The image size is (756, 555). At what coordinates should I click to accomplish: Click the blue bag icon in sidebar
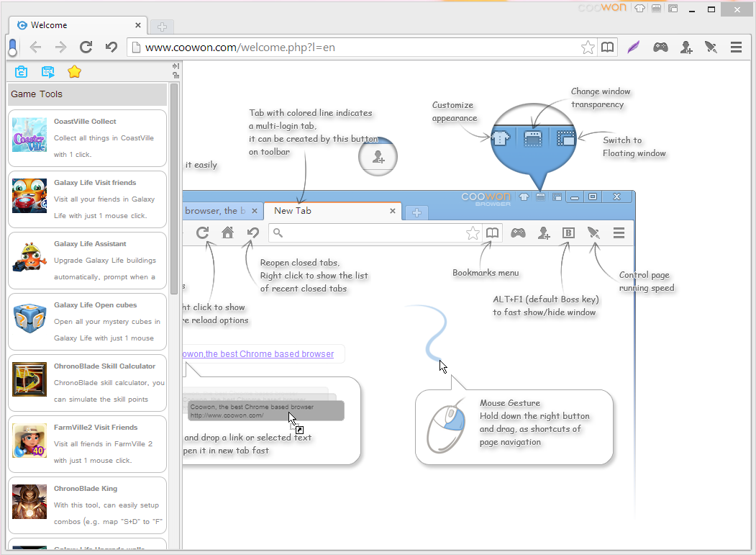point(21,72)
